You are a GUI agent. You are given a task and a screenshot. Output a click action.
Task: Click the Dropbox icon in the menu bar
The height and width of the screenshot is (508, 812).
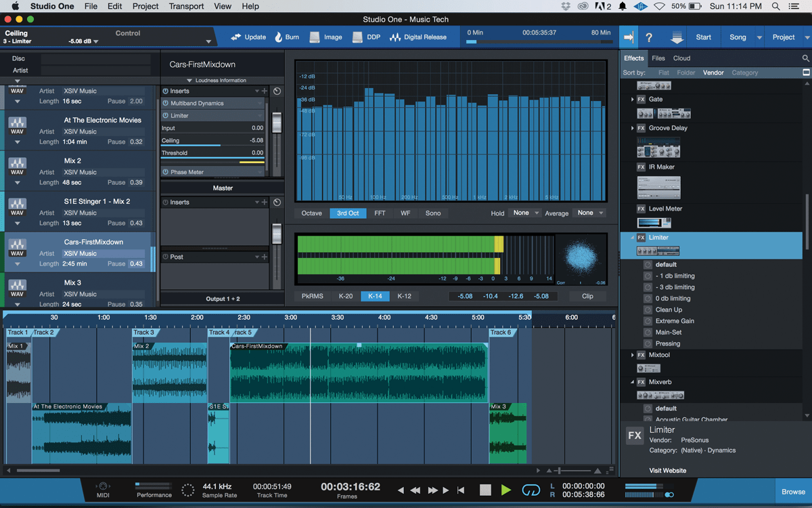(x=566, y=6)
